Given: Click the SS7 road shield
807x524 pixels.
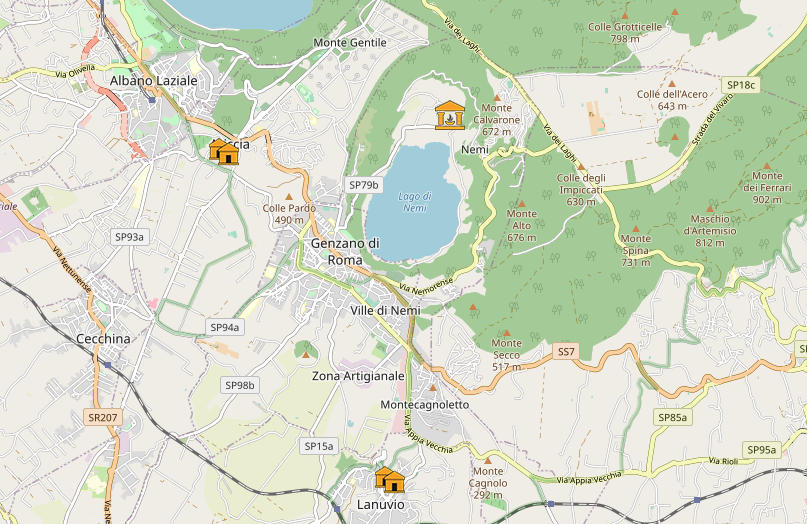Looking at the screenshot, I should [566, 352].
